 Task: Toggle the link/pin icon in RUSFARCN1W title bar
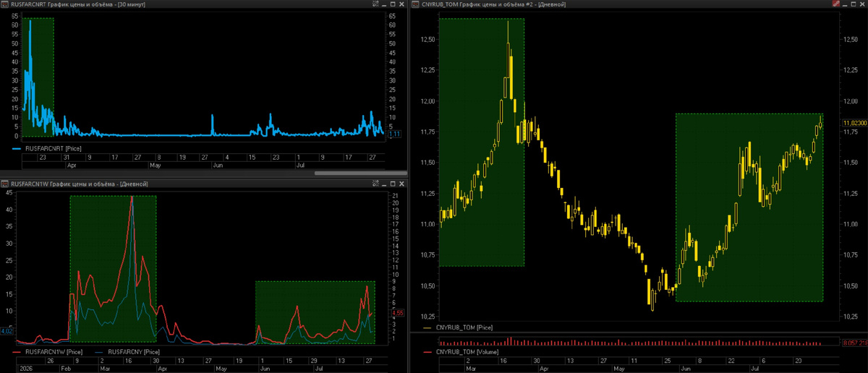[375, 184]
